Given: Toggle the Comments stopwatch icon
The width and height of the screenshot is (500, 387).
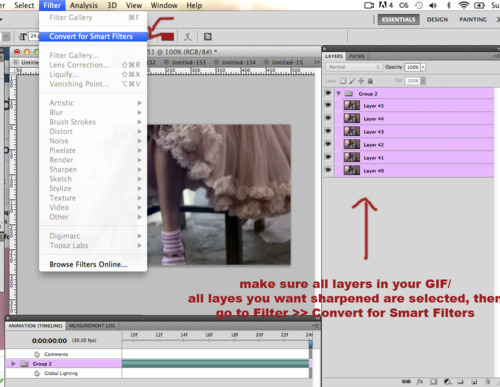Looking at the screenshot, I should (x=37, y=354).
